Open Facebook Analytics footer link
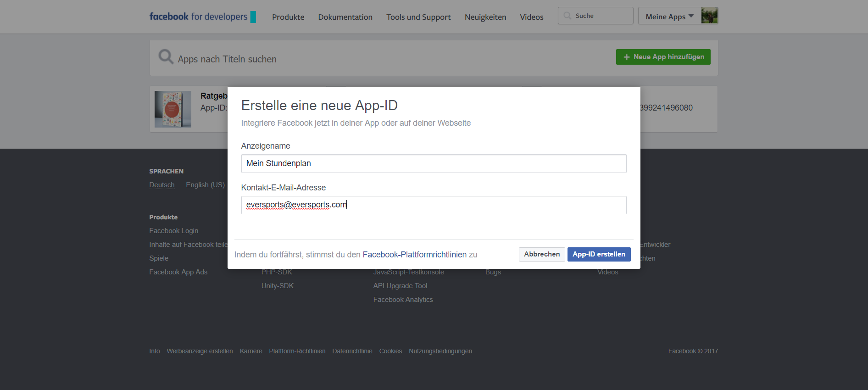The image size is (868, 390). click(403, 300)
